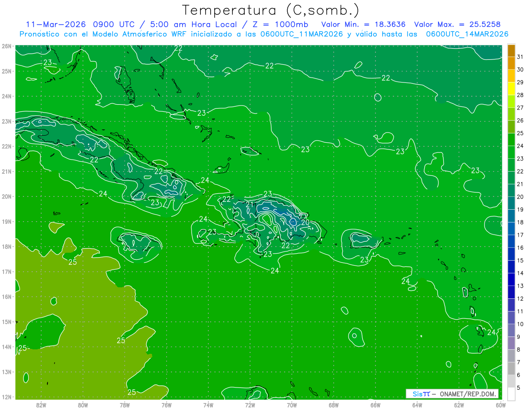
Task: Click the 21 contour label over Hispaniola
Action: pyautogui.click(x=250, y=204)
